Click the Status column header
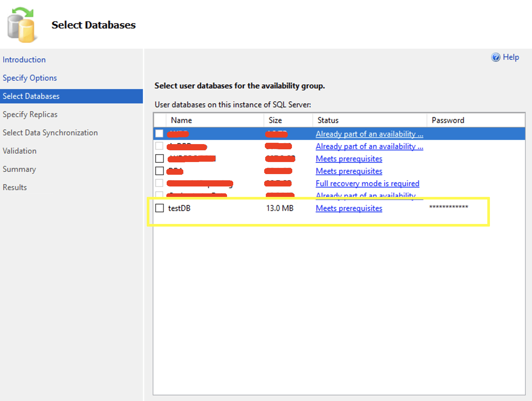532x401 pixels. click(x=328, y=120)
